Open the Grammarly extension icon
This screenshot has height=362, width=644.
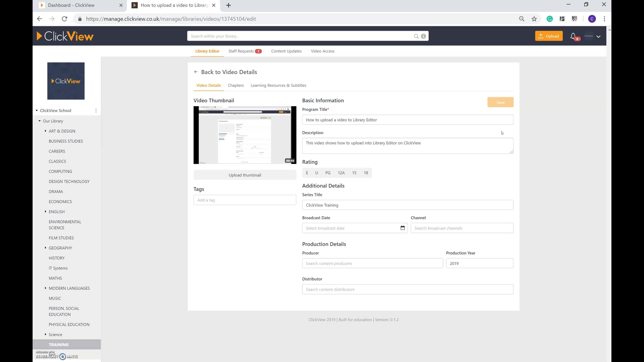pyautogui.click(x=550, y=19)
